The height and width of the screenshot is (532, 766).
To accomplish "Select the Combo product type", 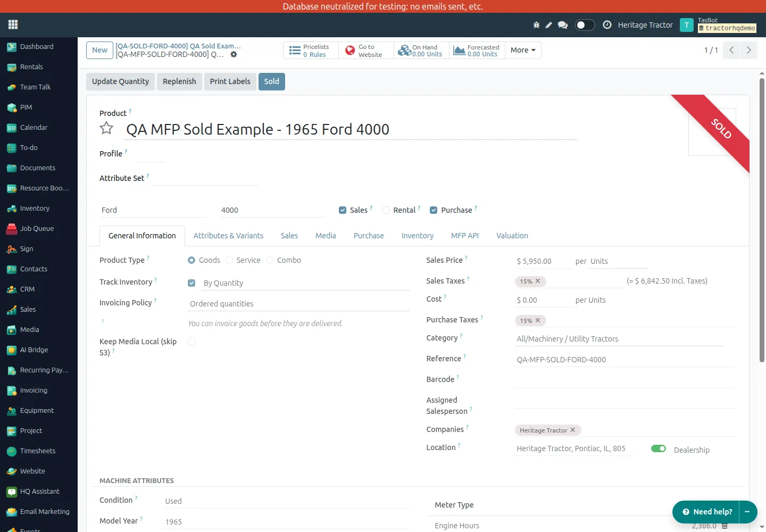I will pyautogui.click(x=270, y=260).
